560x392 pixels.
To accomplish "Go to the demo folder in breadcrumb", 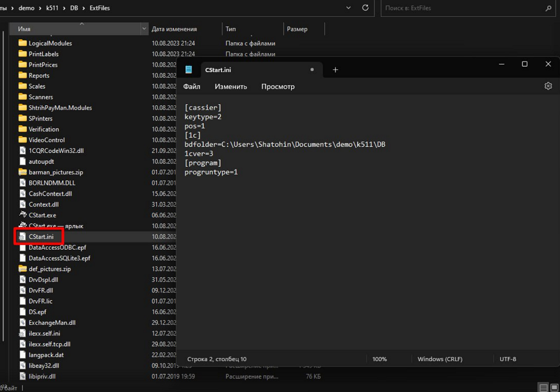I will [x=26, y=8].
